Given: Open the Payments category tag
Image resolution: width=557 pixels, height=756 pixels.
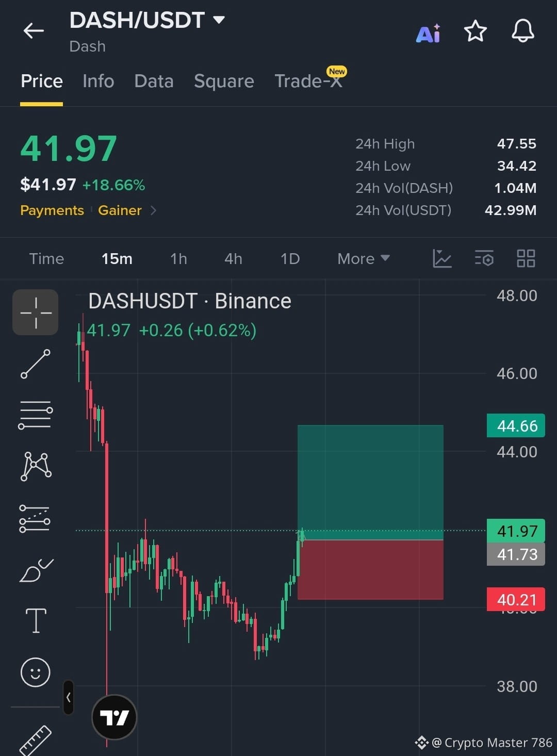Looking at the screenshot, I should tap(52, 210).
